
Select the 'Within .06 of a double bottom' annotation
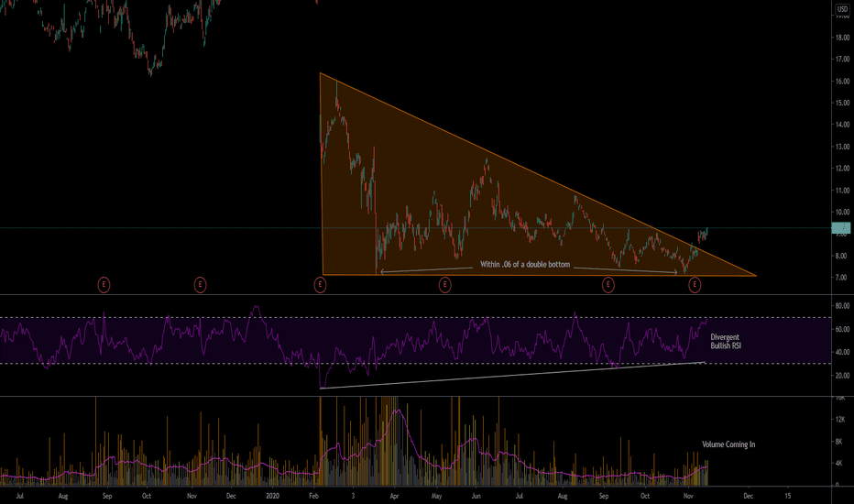(x=525, y=264)
